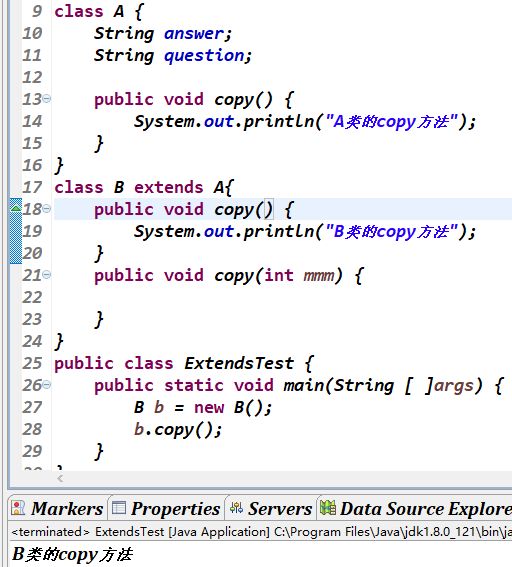
Task: Click parameter mmm on line 21
Action: coord(319,276)
